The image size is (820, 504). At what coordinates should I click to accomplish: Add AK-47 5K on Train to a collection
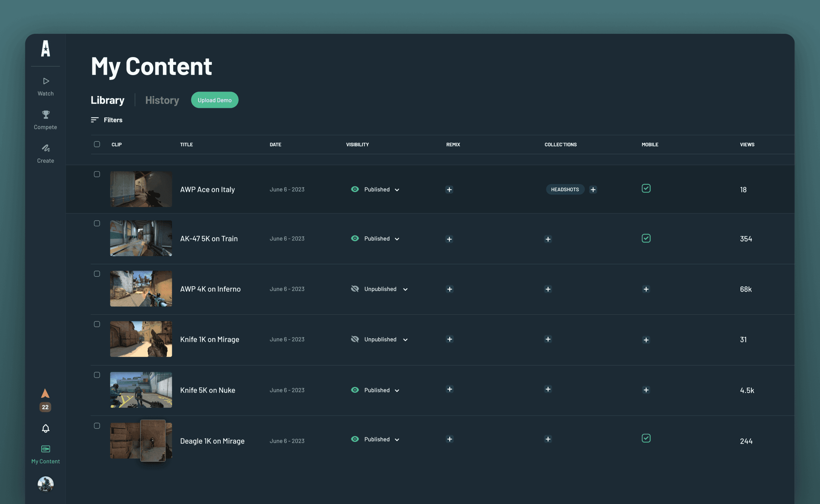pos(548,239)
